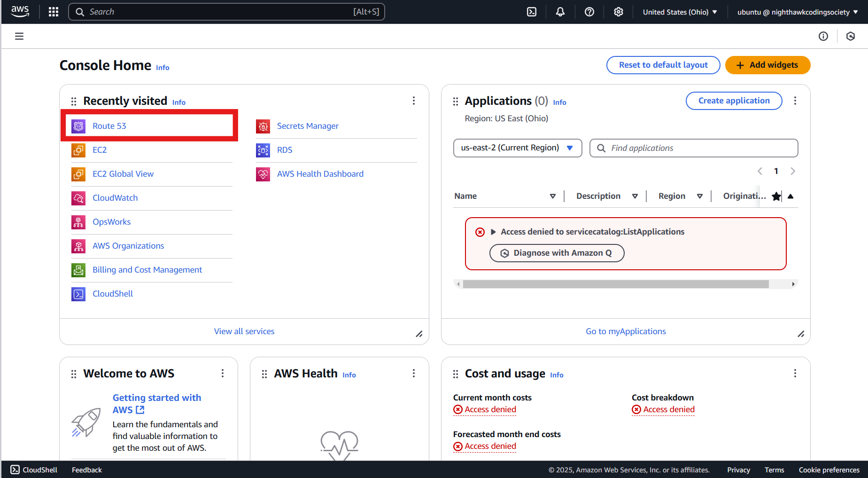Open Recently visited widget options menu
The width and height of the screenshot is (868, 478).
coord(414,101)
